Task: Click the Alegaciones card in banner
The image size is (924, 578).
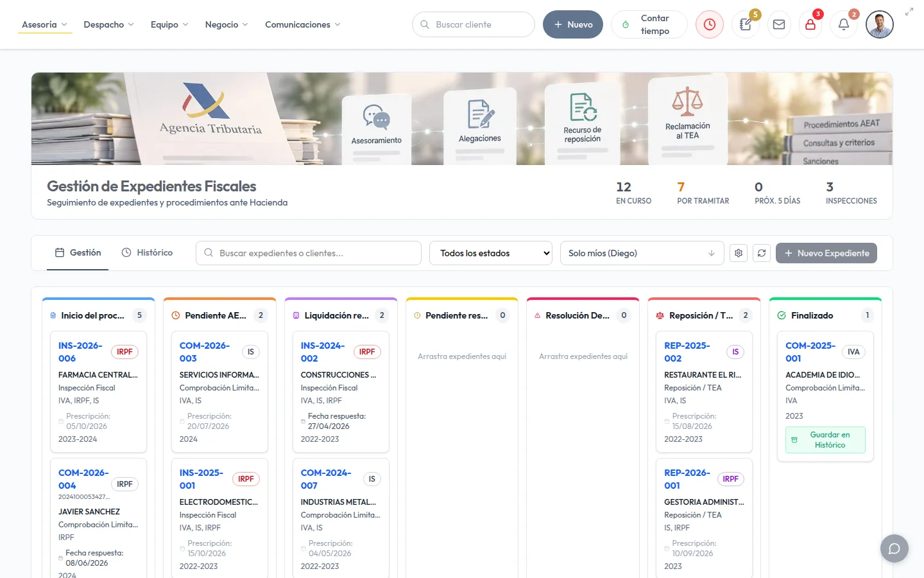Action: coord(480,126)
